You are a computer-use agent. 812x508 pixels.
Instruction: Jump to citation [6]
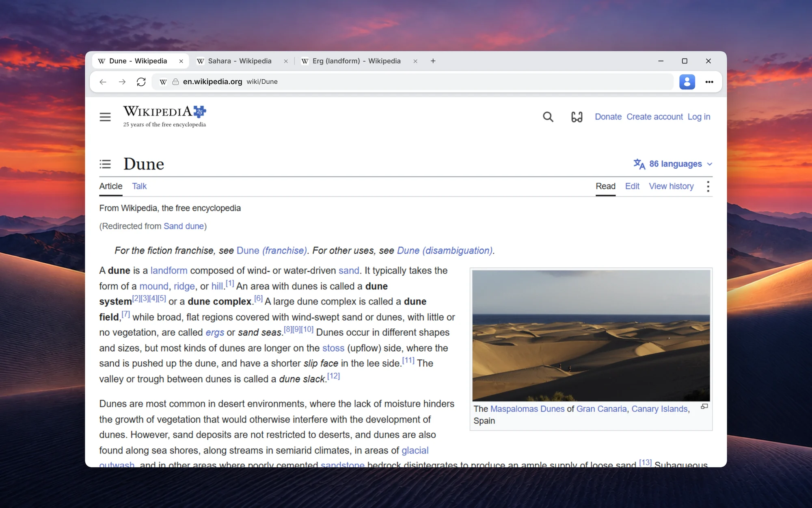coord(258,299)
